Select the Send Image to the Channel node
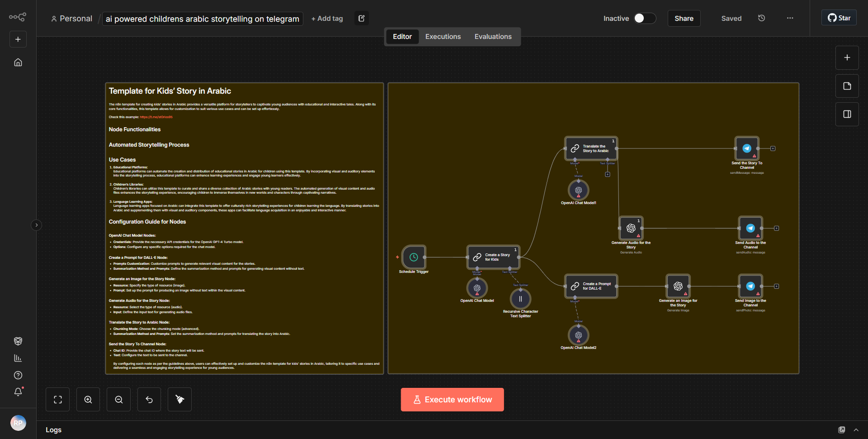The image size is (868, 439). [x=750, y=286]
